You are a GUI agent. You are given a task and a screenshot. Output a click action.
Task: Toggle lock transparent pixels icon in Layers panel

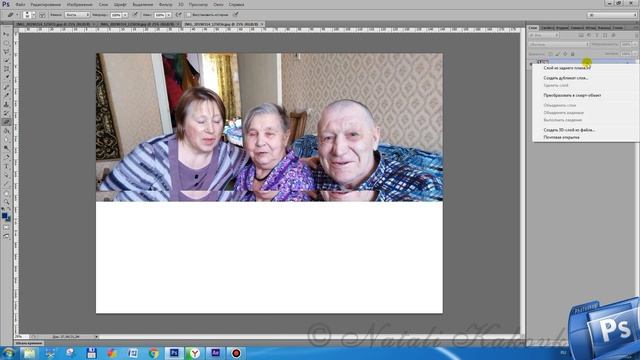(551, 53)
